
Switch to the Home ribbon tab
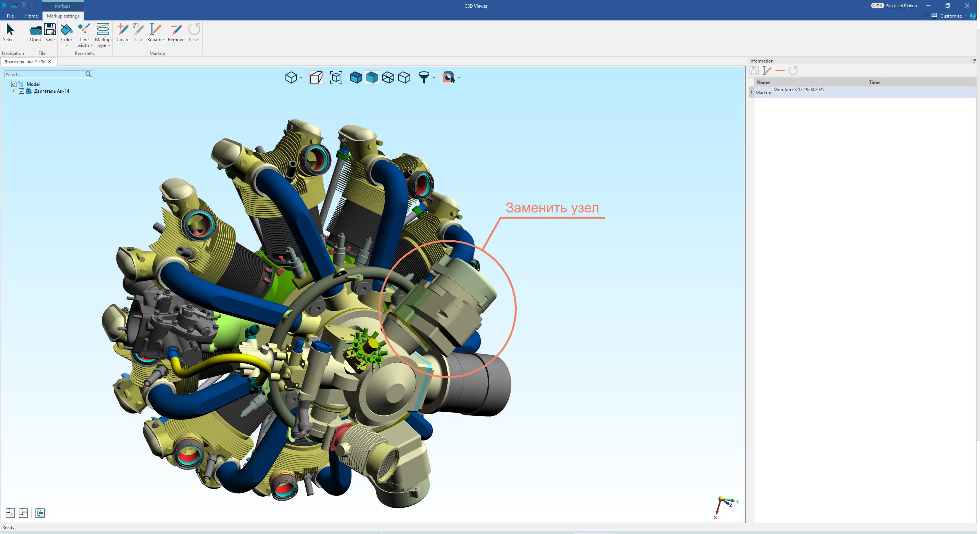click(x=31, y=16)
